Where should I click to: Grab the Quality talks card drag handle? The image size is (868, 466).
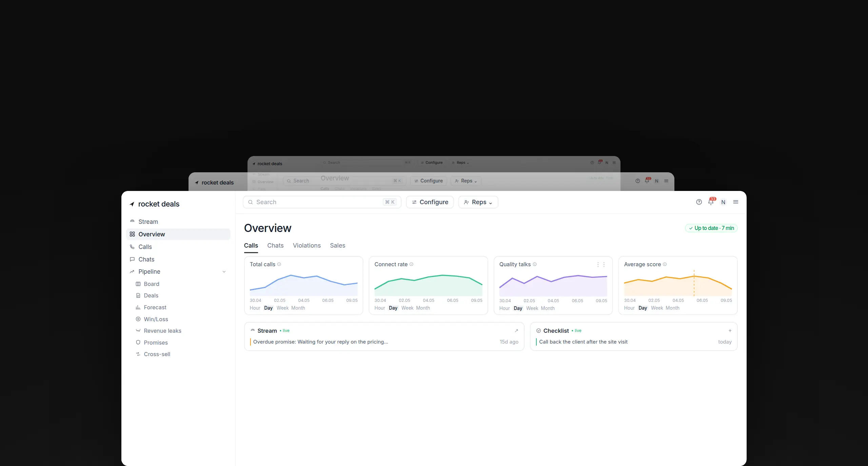pos(601,265)
